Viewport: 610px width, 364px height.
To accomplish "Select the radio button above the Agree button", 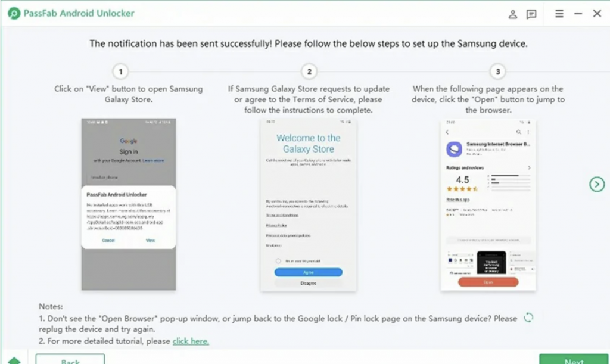I will [278, 261].
